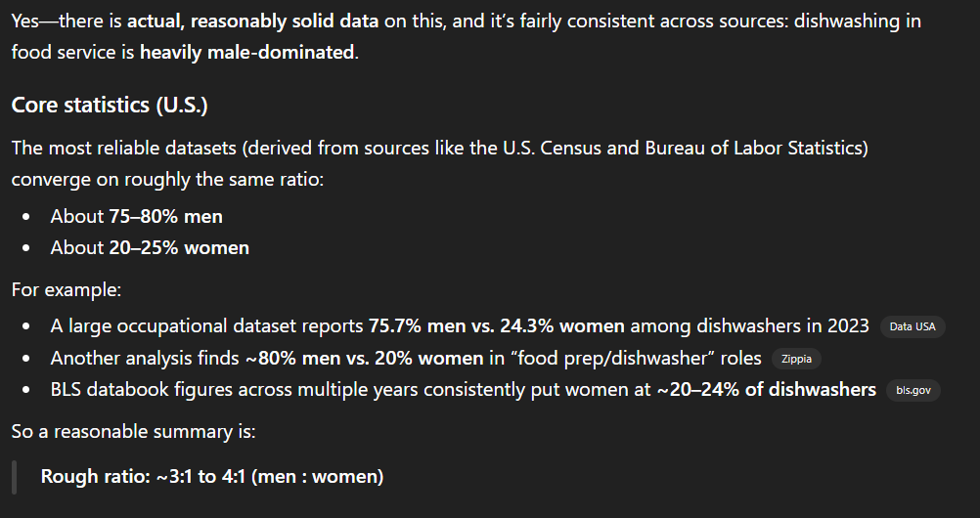Open the Zippia source citation

click(x=796, y=359)
